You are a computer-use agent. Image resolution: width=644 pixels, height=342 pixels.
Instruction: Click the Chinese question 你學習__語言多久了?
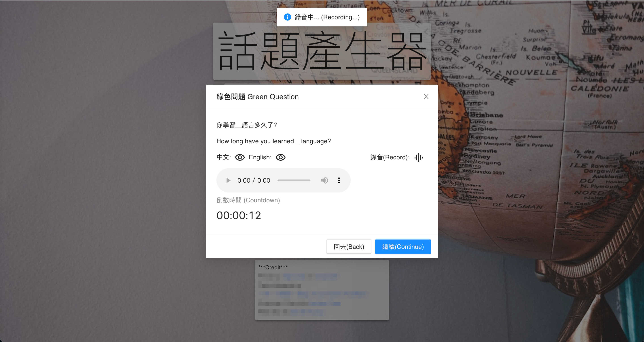tap(246, 125)
